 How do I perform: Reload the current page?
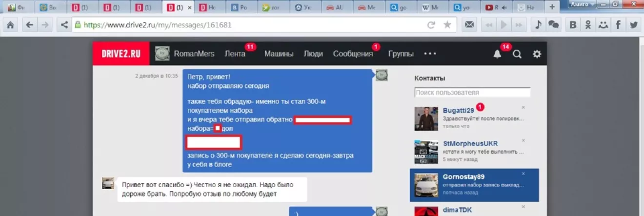coord(431,25)
